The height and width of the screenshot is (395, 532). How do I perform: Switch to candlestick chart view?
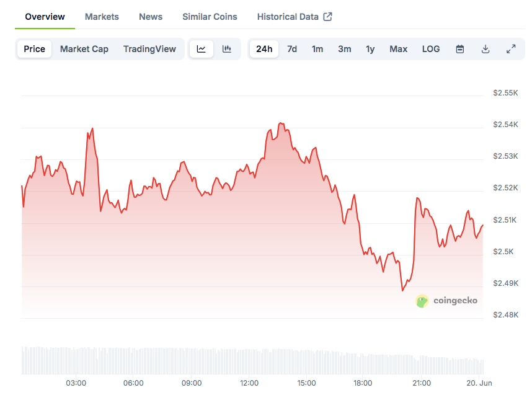pyautogui.click(x=227, y=49)
